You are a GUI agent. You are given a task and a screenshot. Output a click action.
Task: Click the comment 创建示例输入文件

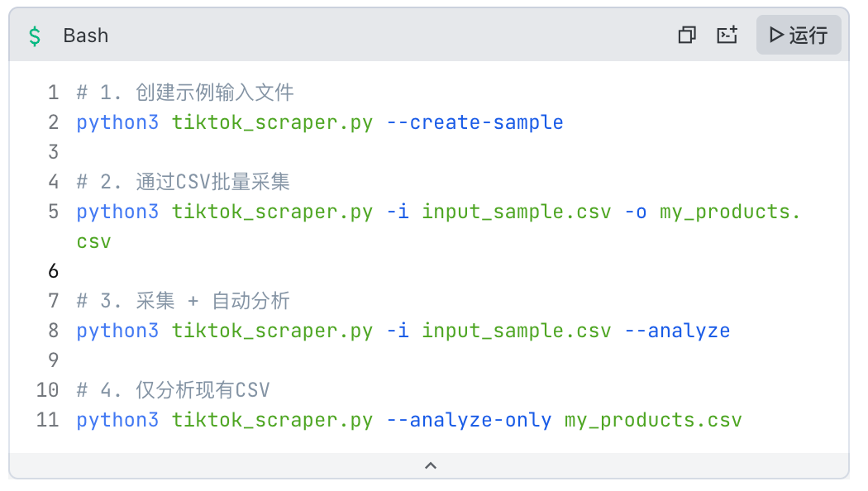click(x=215, y=93)
